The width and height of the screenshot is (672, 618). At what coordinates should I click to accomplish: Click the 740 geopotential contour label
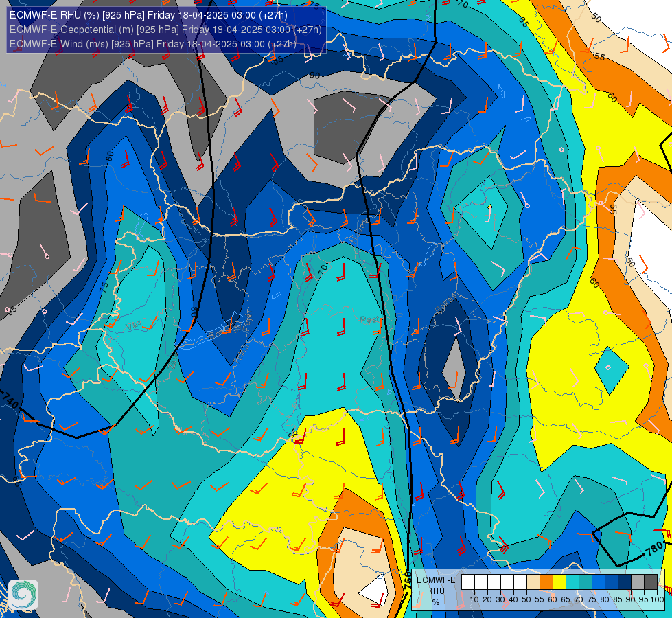pyautogui.click(x=10, y=400)
